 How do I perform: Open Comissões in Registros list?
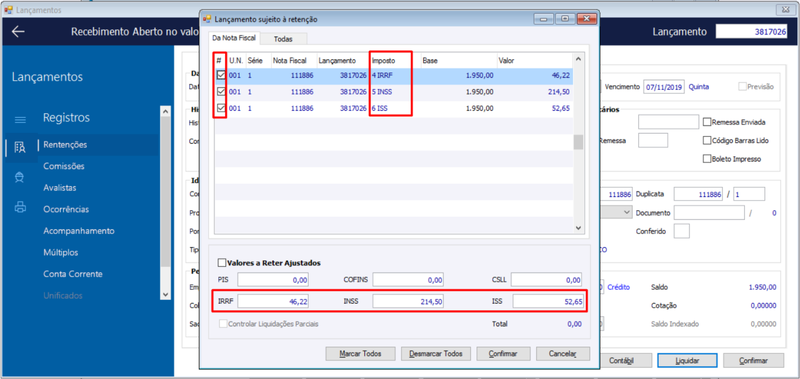(64, 166)
